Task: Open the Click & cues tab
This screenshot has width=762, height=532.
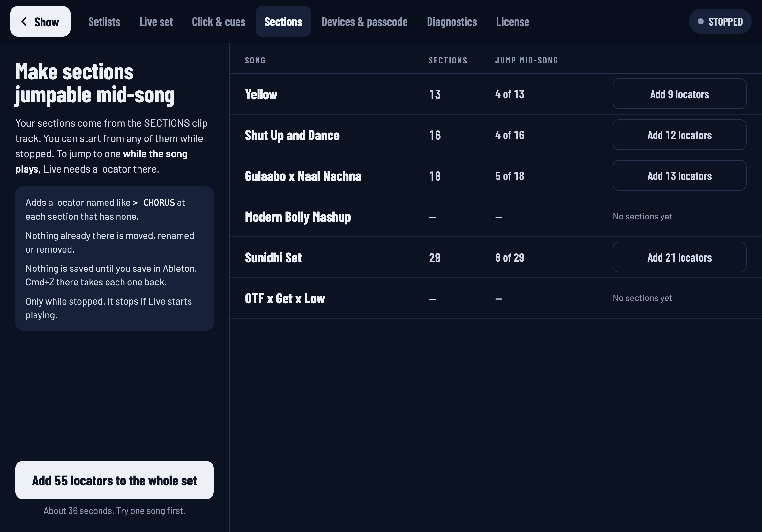Action: coord(218,22)
